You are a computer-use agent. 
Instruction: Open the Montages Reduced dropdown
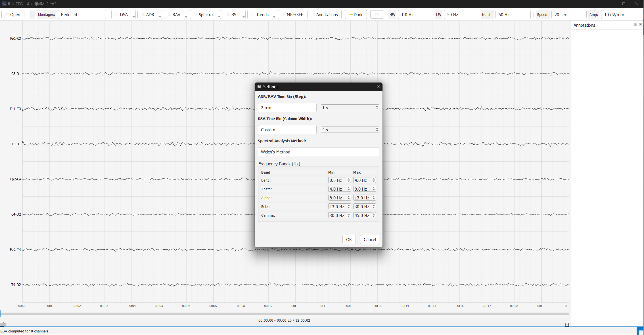point(82,15)
